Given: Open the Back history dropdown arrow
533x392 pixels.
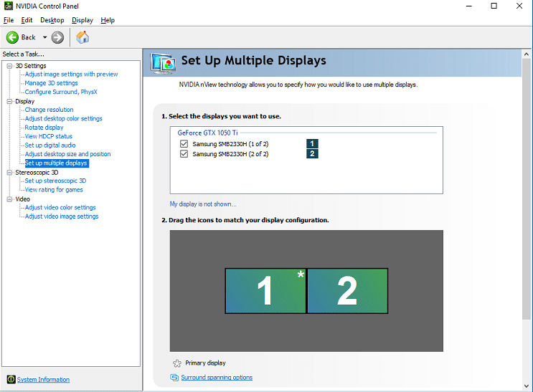Looking at the screenshot, I should (x=44, y=37).
